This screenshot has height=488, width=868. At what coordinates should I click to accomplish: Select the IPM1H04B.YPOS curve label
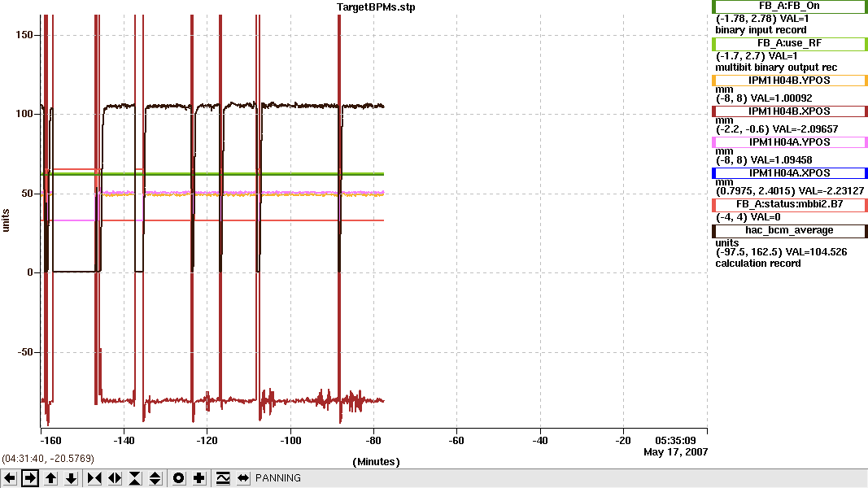pos(789,81)
